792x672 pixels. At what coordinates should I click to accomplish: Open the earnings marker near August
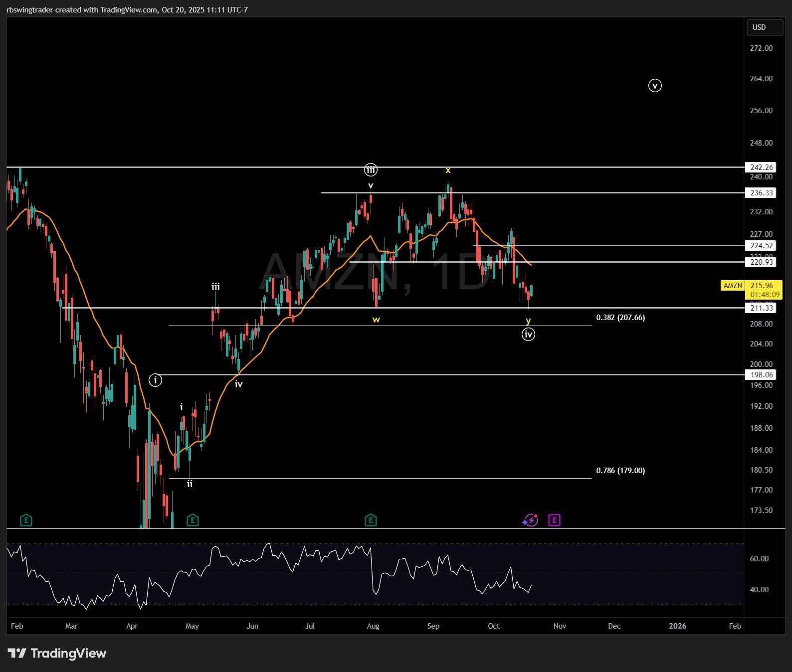371,520
